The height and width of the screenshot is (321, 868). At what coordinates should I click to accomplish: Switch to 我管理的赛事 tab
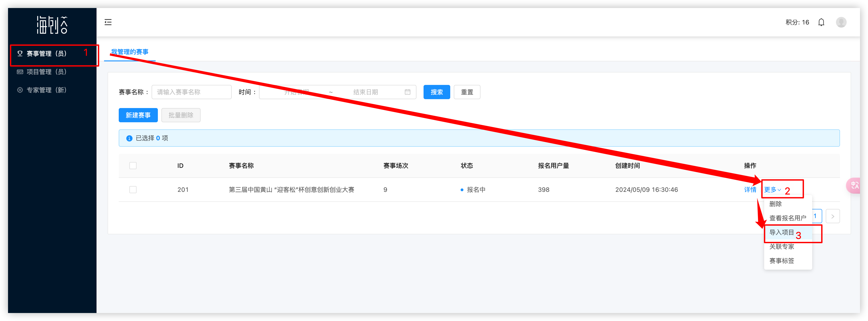point(130,52)
